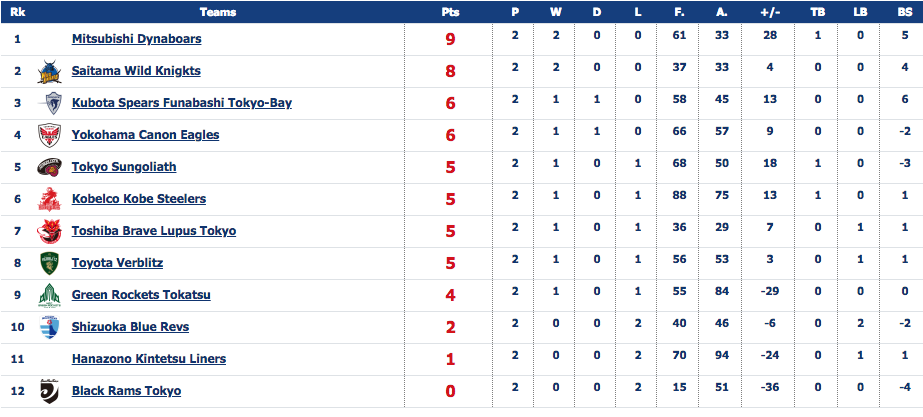923x417 pixels.
Task: Select the BS column header
Action: tap(905, 12)
